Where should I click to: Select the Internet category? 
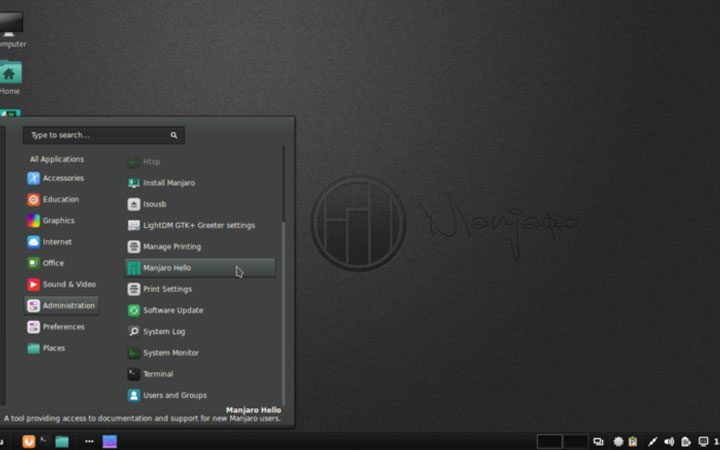pyautogui.click(x=50, y=242)
